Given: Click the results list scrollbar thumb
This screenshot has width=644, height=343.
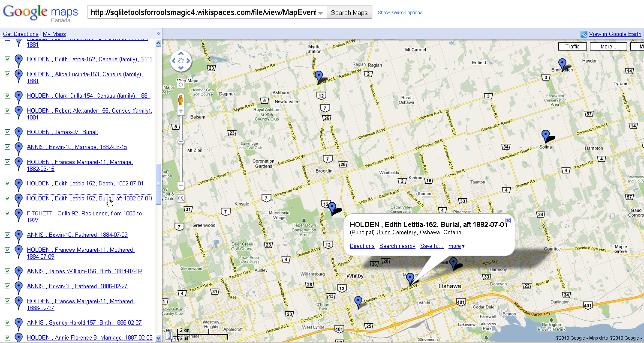Looking at the screenshot, I should pos(158,183).
